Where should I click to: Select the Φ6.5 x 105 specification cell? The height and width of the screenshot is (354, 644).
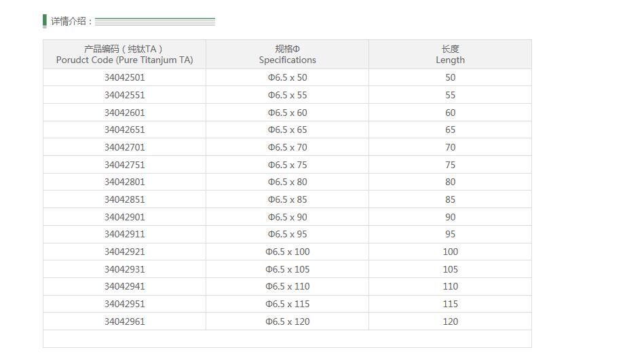tap(287, 269)
